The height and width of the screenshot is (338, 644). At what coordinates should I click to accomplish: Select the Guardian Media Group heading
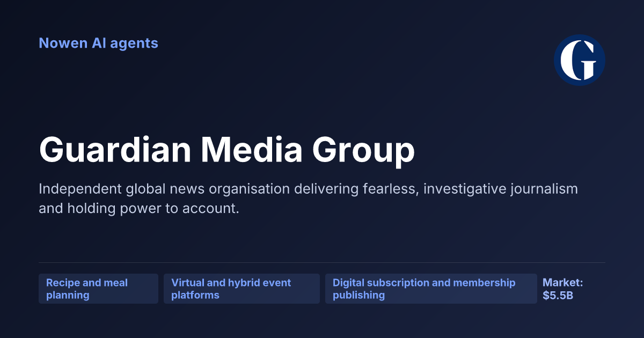[226, 150]
